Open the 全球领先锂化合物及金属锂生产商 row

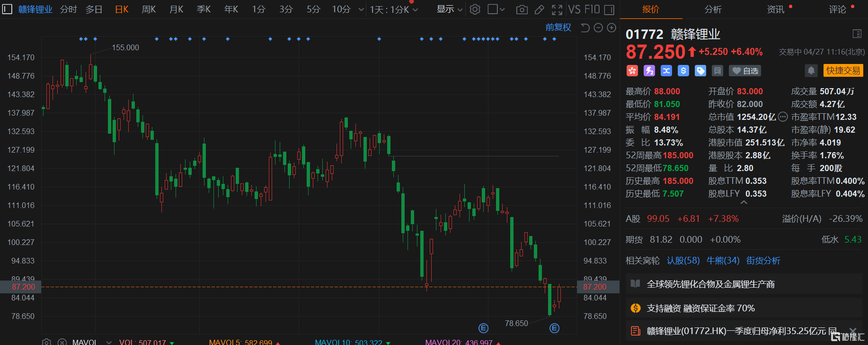(x=744, y=284)
